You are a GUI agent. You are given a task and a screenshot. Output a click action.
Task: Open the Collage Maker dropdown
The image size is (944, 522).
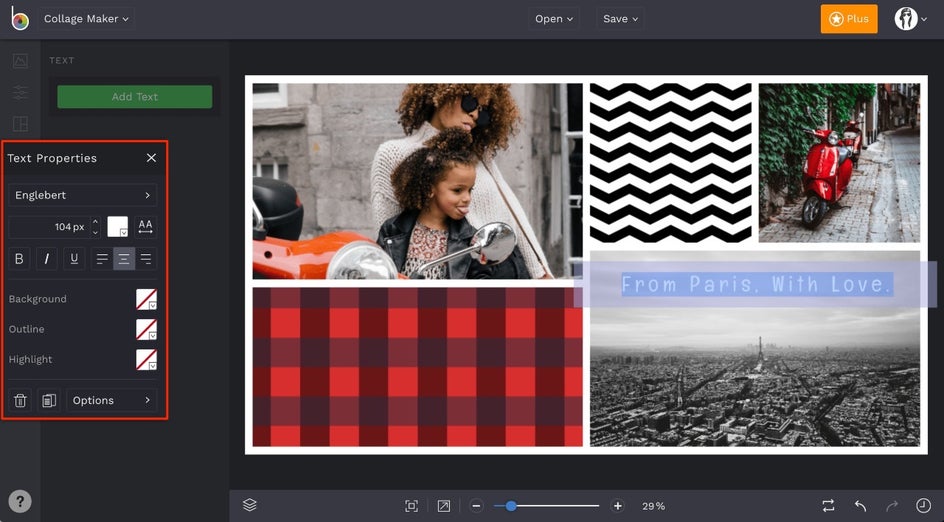[86, 19]
